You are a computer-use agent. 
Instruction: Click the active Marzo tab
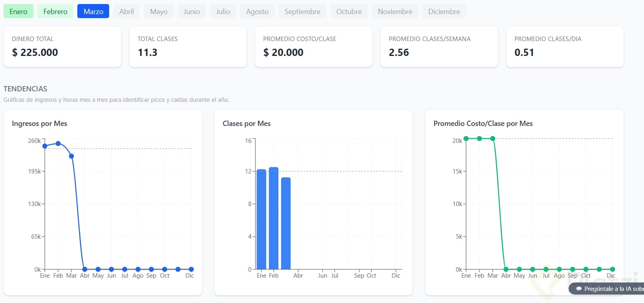(93, 12)
